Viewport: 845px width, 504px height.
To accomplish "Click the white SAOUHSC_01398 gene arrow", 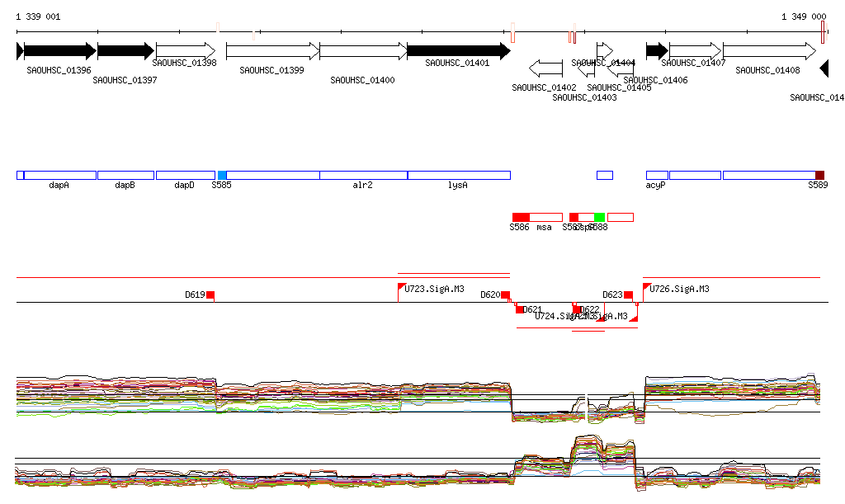I will 186,51.
